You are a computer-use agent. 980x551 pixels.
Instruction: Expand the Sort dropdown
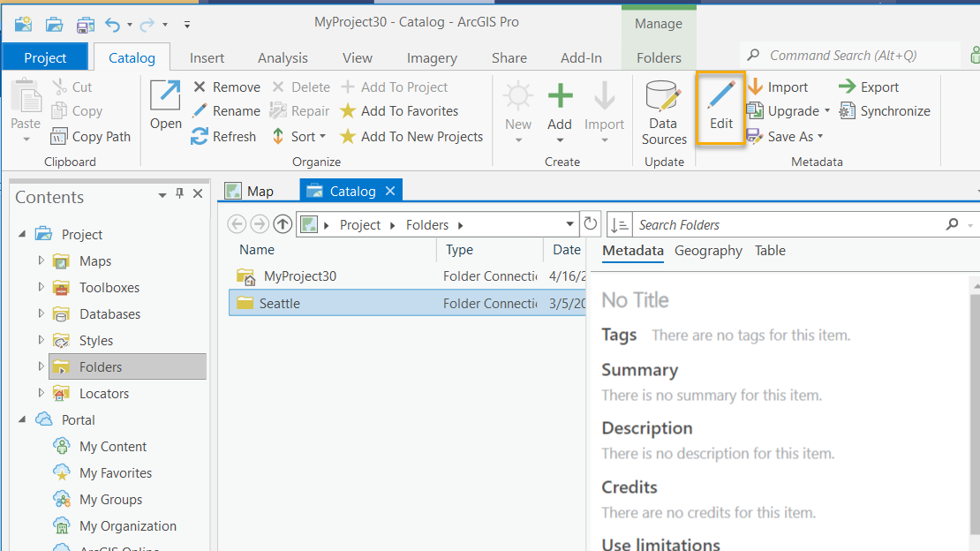(x=299, y=136)
